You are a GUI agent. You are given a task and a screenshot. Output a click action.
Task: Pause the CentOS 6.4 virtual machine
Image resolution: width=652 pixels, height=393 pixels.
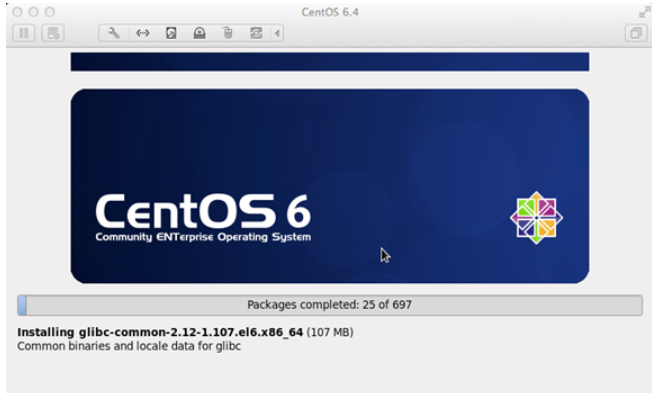24,33
